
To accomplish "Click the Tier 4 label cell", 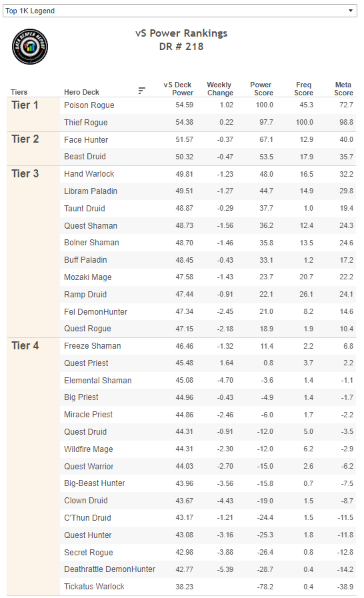I will [x=33, y=466].
